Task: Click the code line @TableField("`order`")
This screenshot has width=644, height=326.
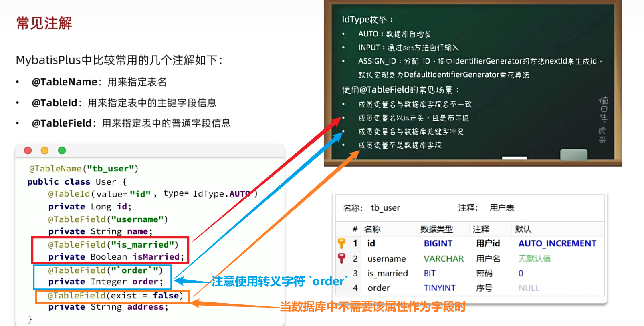Action: pos(105,270)
